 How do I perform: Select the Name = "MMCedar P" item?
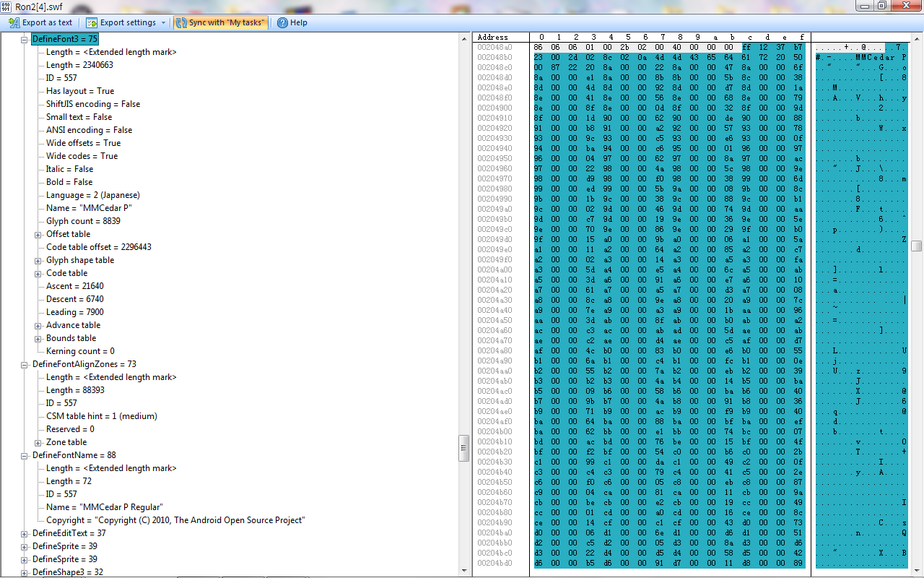[89, 208]
